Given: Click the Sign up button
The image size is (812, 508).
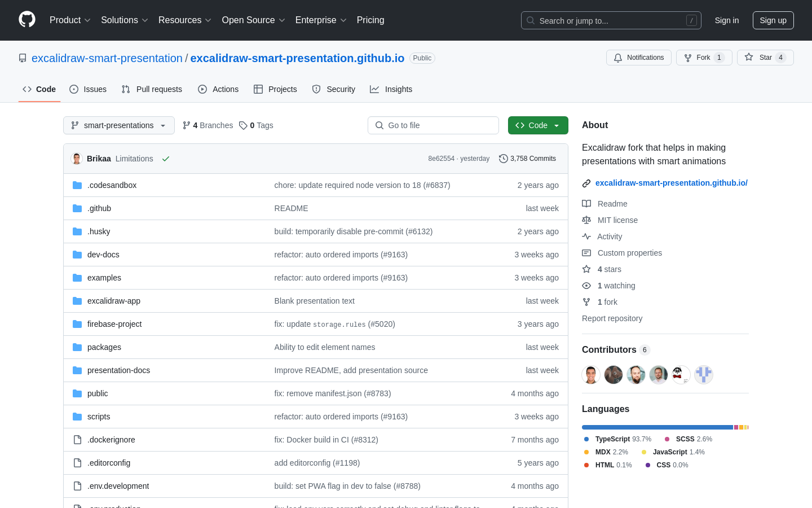Looking at the screenshot, I should point(773,20).
